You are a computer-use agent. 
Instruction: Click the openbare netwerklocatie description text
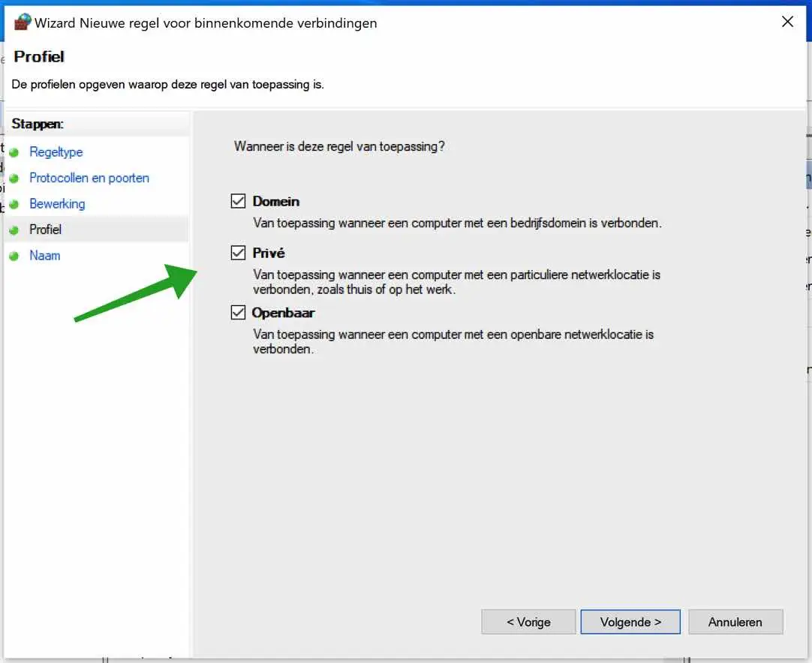453,341
